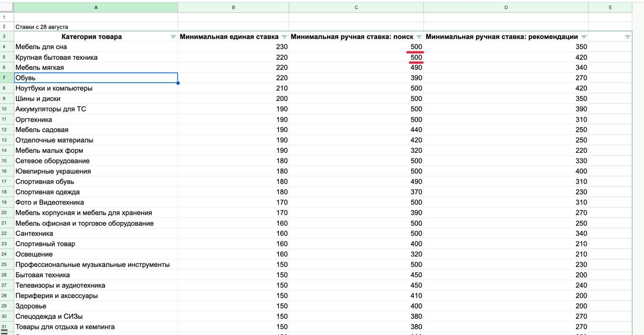This screenshot has width=644, height=335.
Task: Select search rate 500 for Мебель для сна
Action: click(x=356, y=47)
